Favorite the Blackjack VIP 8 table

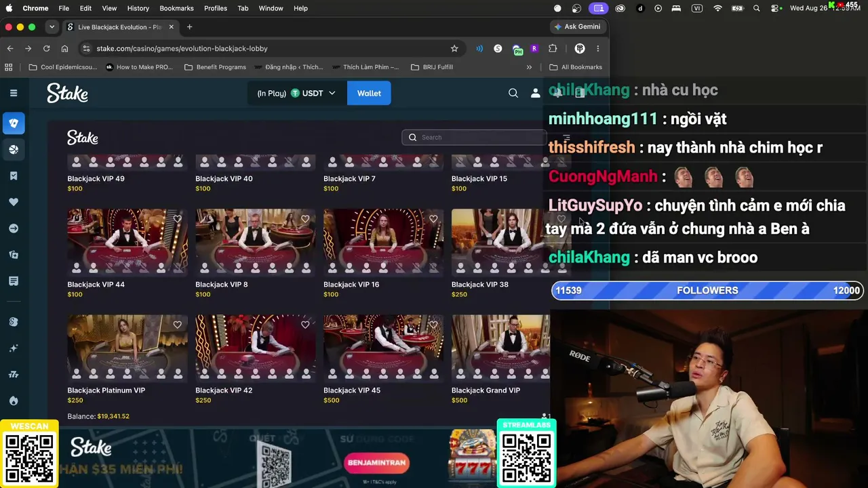pyautogui.click(x=305, y=219)
